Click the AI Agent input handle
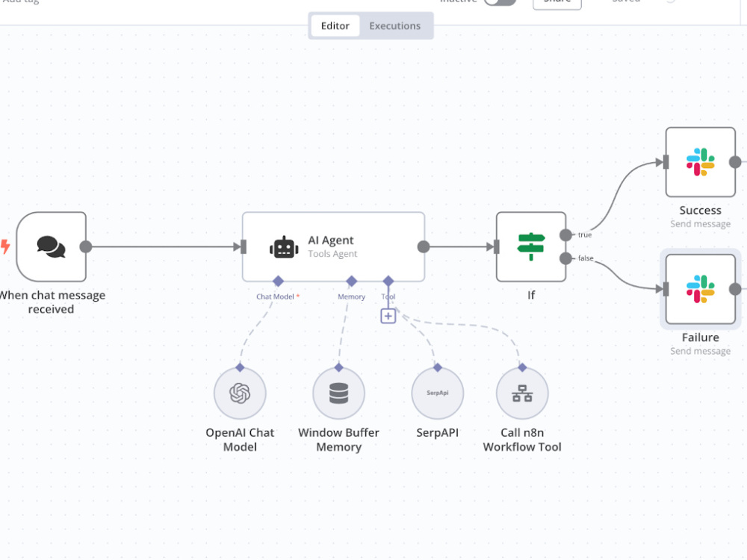This screenshot has width=747, height=560. (244, 246)
